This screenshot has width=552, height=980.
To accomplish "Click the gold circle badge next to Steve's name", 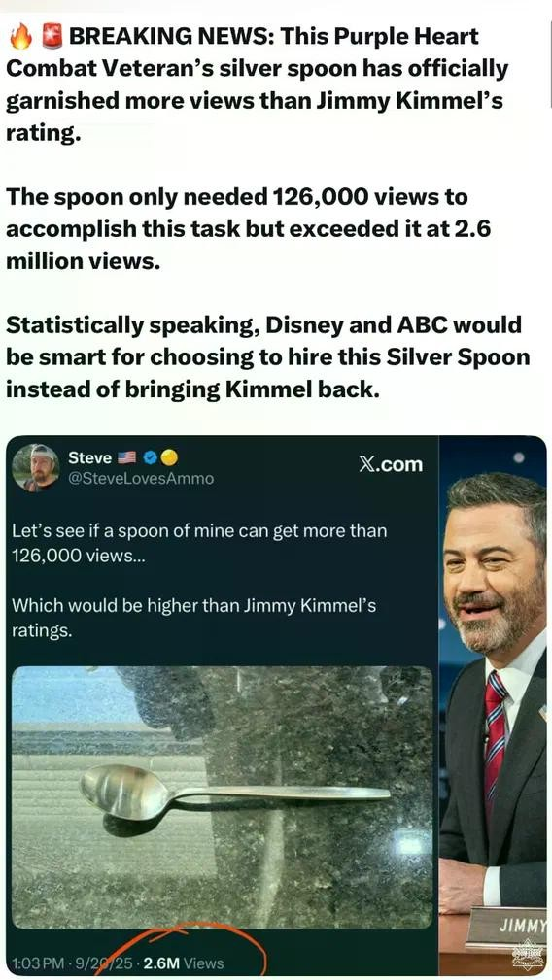I will 169,458.
